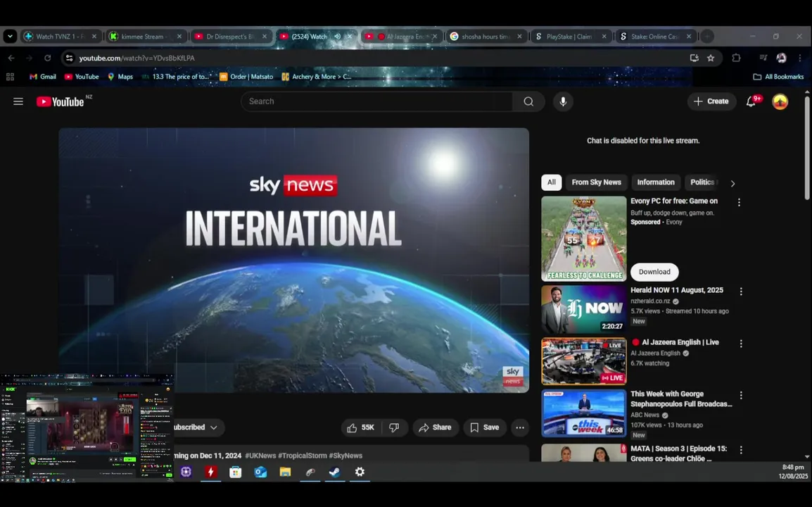Switch to Al Jazeera English tab
The height and width of the screenshot is (507, 812).
pos(401,37)
